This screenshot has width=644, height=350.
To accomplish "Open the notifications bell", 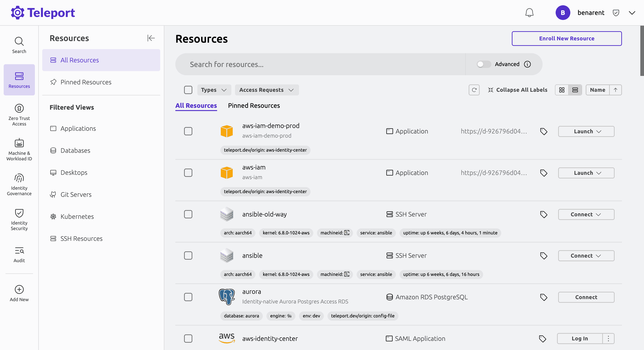I will 529,13.
